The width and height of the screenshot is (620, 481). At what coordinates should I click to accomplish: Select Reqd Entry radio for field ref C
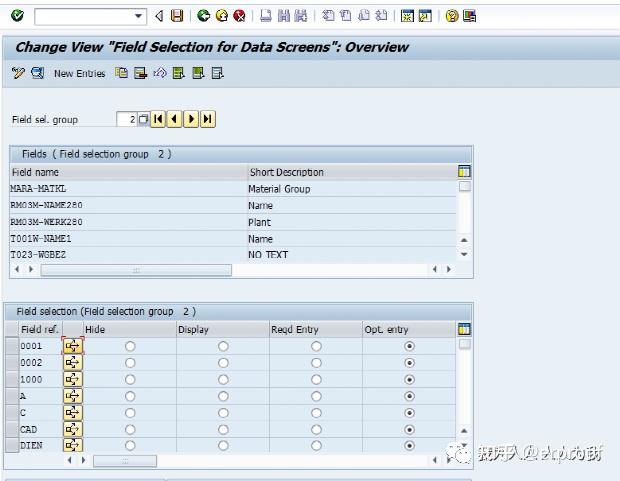(316, 413)
